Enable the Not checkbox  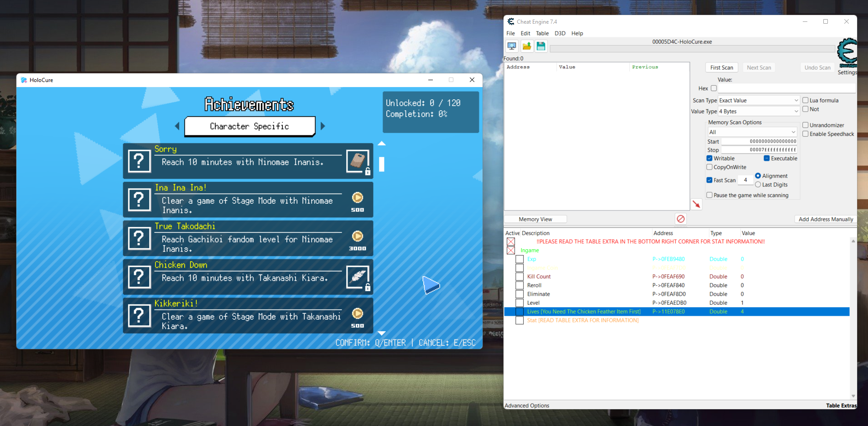click(x=806, y=109)
